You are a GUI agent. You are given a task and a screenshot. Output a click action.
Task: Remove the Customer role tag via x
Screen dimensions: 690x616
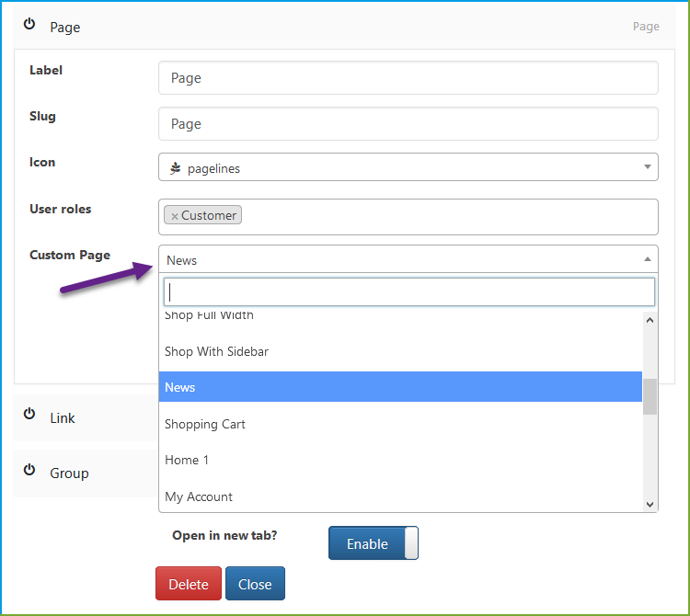point(175,216)
